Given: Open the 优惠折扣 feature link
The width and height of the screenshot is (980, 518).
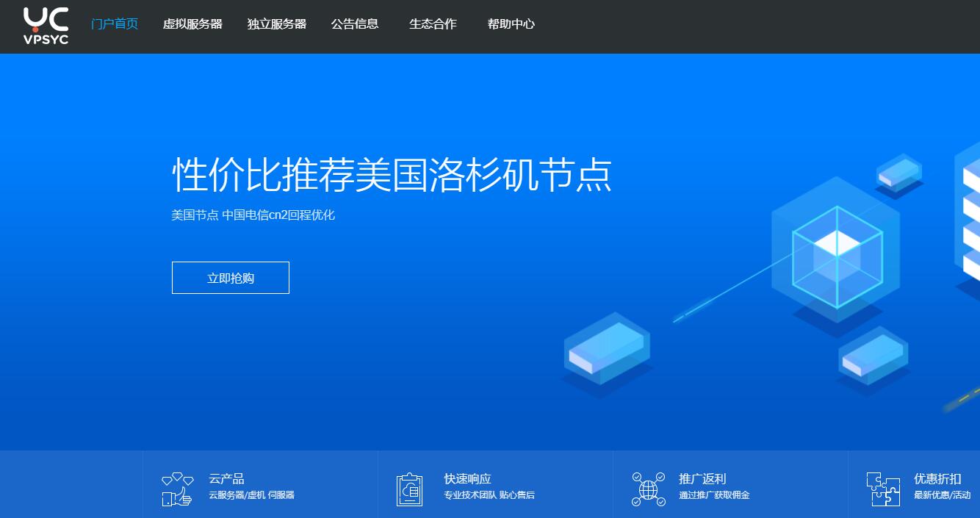Looking at the screenshot, I should 937,479.
